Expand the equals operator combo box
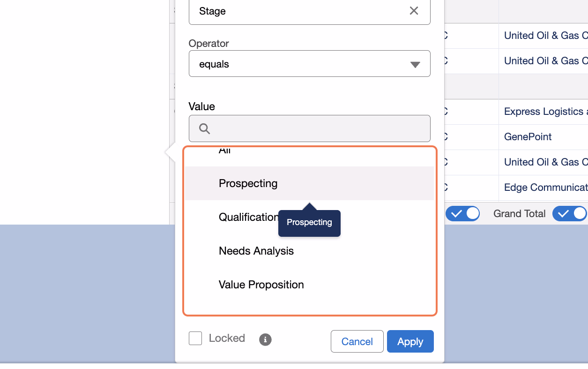The width and height of the screenshot is (588, 369). 309,64
